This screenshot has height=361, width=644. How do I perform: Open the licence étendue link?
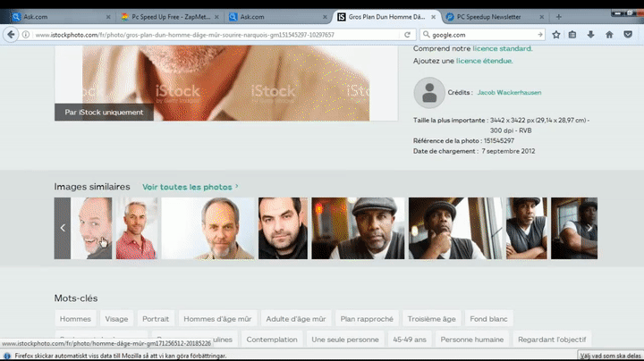pyautogui.click(x=484, y=61)
